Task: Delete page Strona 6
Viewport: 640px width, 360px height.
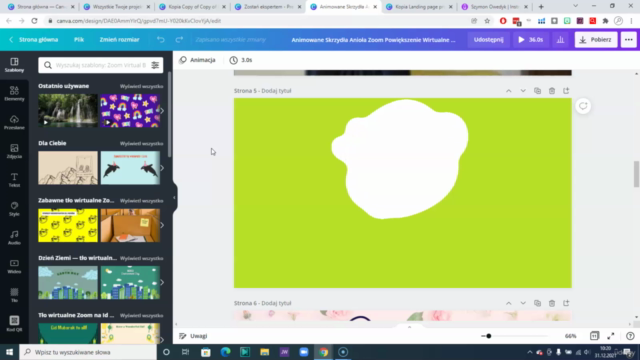Action: point(551,303)
